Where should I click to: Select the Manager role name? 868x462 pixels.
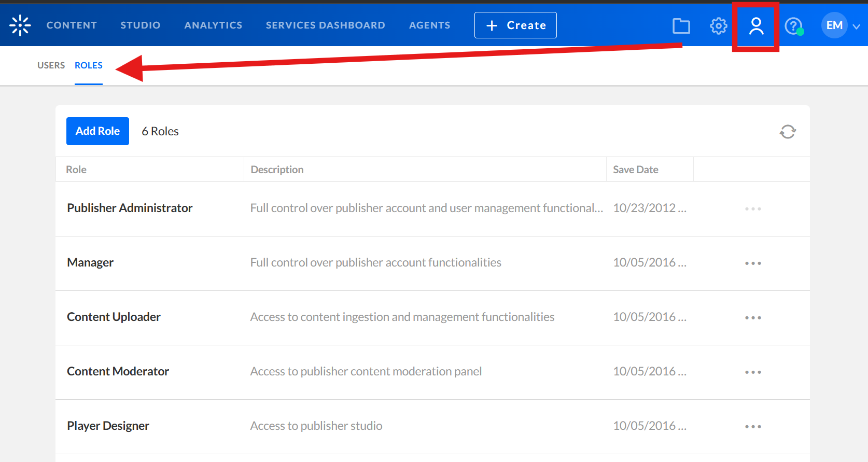click(x=90, y=262)
